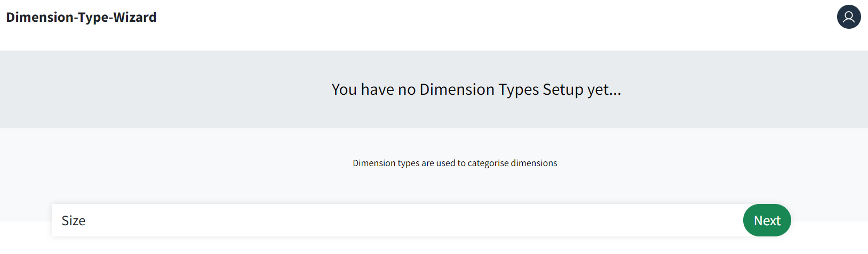The image size is (868, 254).
Task: Select the 'Size' text inside the input box
Action: point(73,220)
